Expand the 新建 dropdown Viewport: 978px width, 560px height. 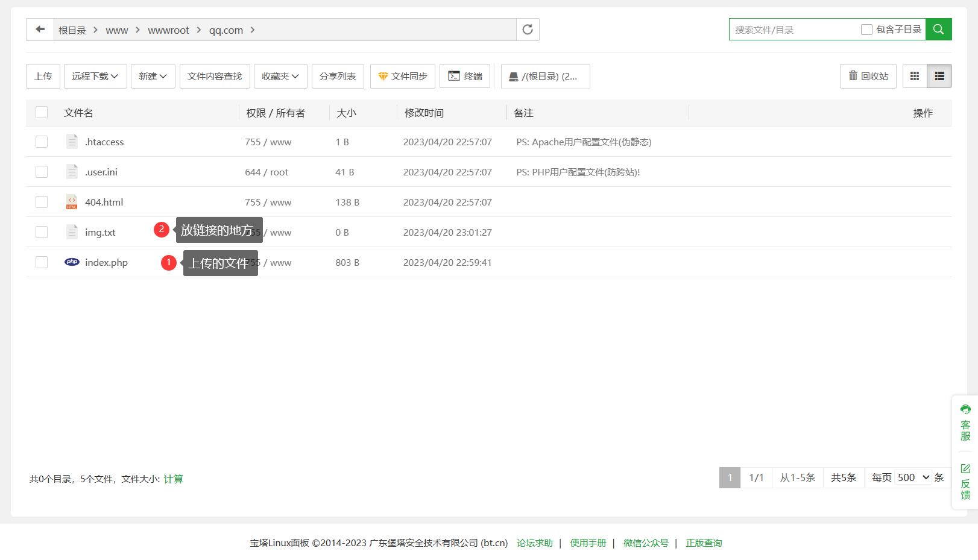[153, 76]
